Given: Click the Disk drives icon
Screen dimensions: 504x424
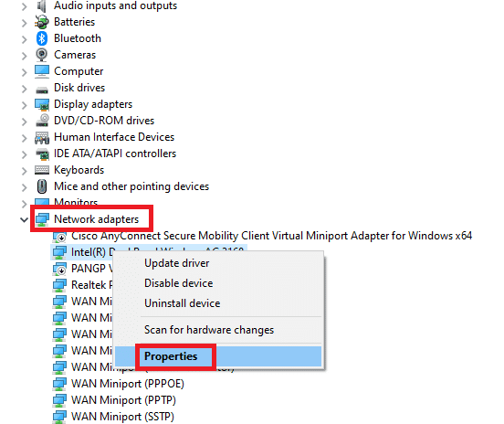Looking at the screenshot, I should click(x=42, y=90).
